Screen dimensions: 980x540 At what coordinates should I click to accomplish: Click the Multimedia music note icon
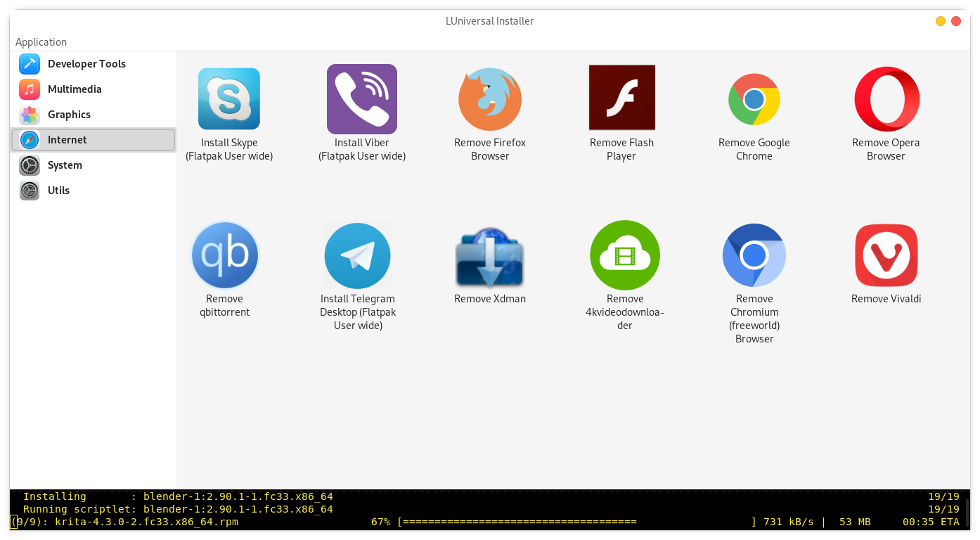pos(30,89)
